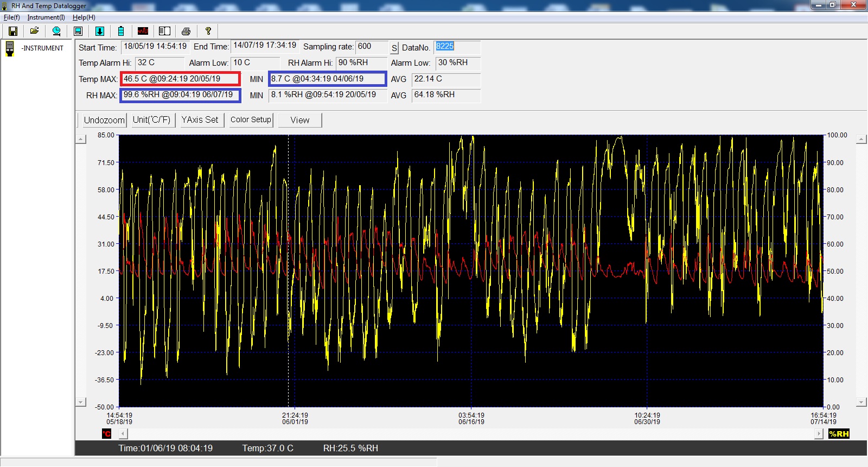
Task: Click the Save floppy disk icon
Action: coord(13,31)
